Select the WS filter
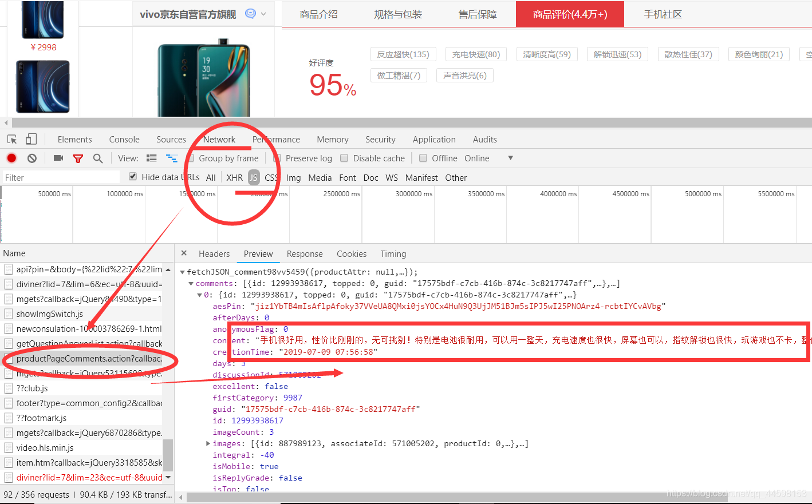Image resolution: width=812 pixels, height=504 pixels. [392, 178]
